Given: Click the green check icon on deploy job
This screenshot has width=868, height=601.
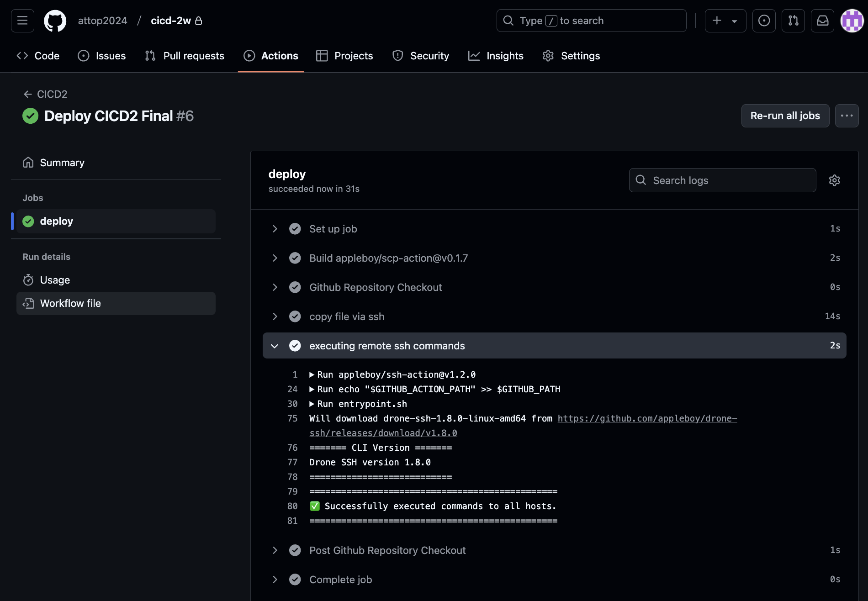Looking at the screenshot, I should [x=28, y=221].
